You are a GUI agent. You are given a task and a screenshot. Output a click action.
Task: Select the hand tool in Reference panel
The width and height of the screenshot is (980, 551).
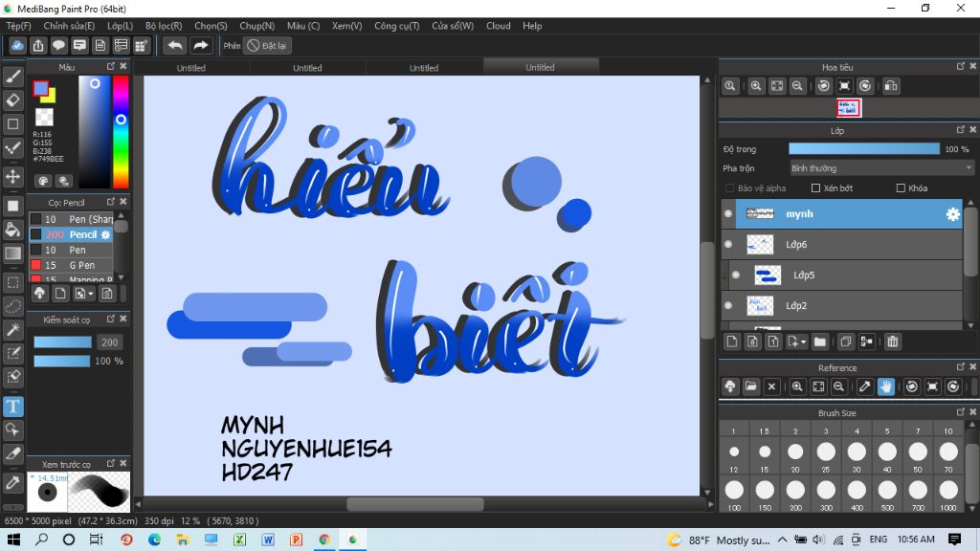885,386
